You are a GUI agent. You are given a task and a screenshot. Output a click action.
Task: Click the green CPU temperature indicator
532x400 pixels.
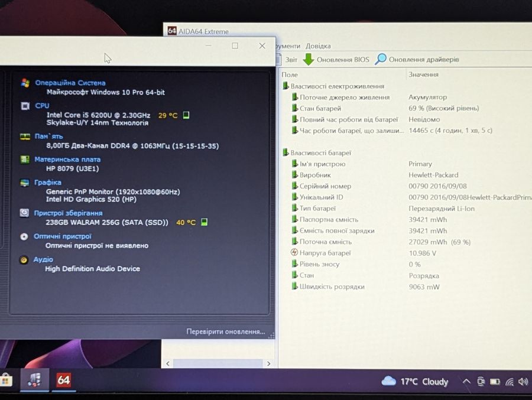(x=186, y=115)
